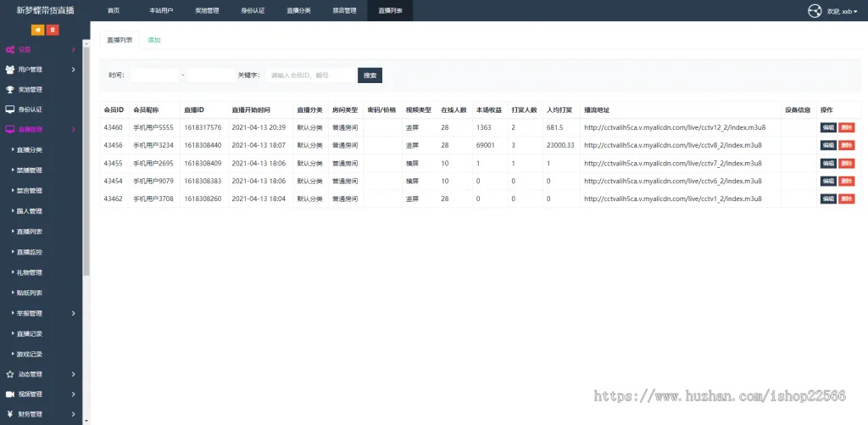Open the 欢迎 xxb user dropdown
Screen dimensions: 868x425
click(842, 11)
